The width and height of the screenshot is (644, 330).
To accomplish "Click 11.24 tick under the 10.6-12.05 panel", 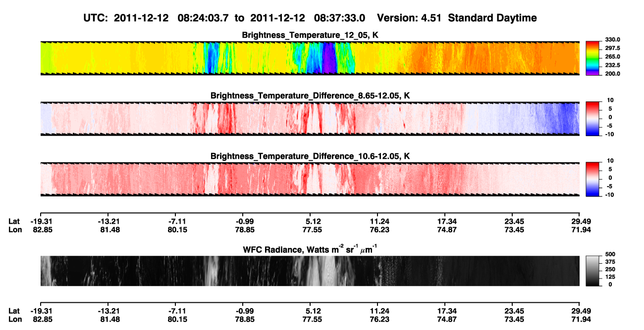I will pyautogui.click(x=379, y=221).
